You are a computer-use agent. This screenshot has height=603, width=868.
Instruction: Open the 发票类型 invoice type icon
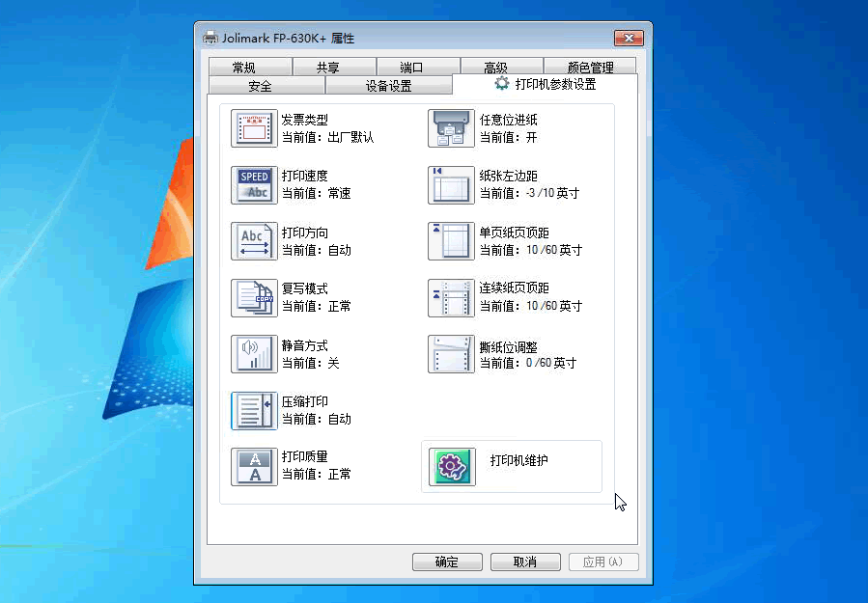(x=254, y=128)
